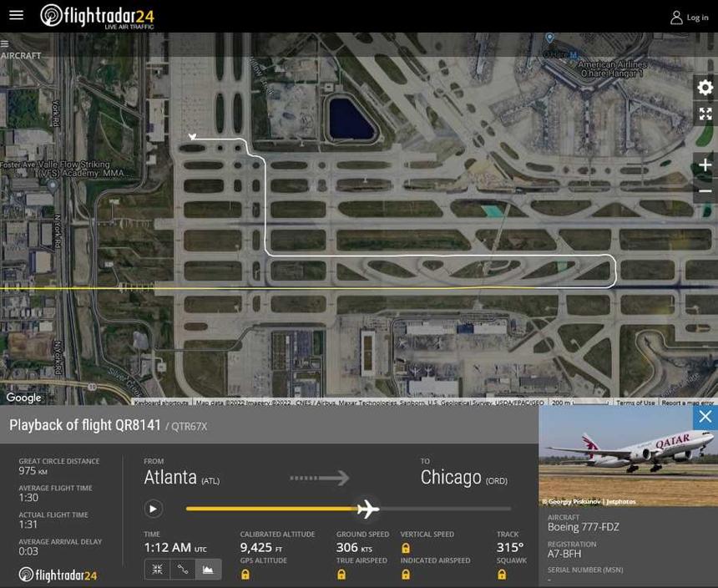Zoom in on the map
The image size is (718, 588).
[705, 165]
